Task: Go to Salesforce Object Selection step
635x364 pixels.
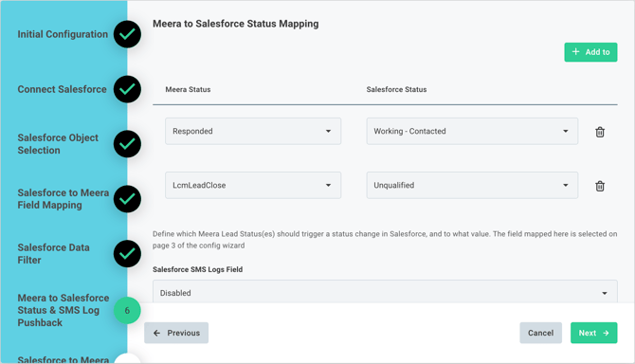Action: [x=58, y=144]
